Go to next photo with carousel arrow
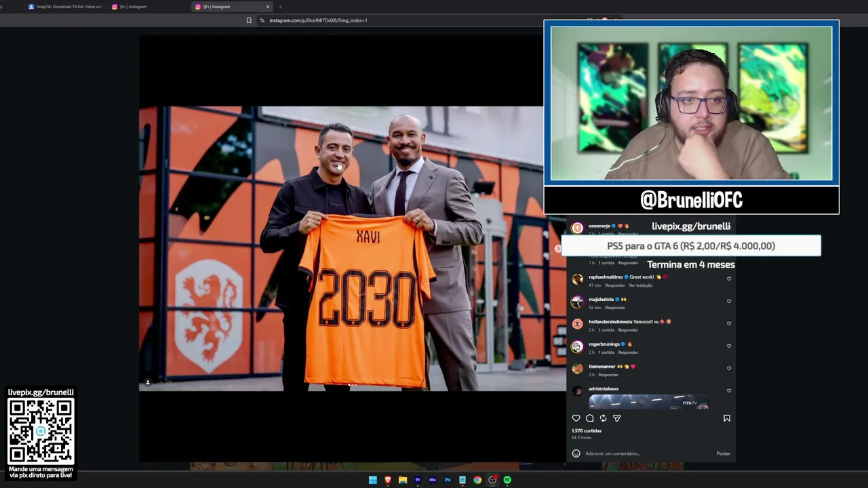Image resolution: width=868 pixels, height=488 pixels. (558, 249)
